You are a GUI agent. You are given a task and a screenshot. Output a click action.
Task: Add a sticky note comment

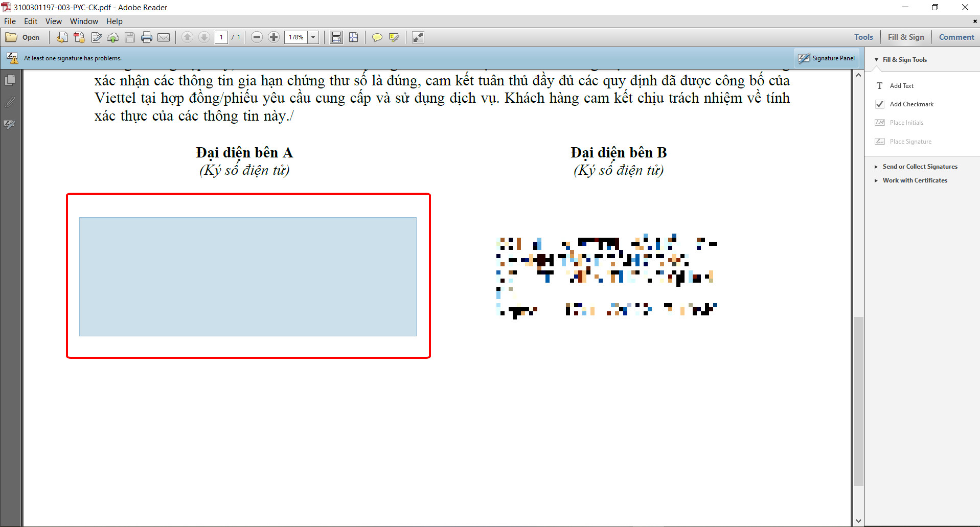377,37
